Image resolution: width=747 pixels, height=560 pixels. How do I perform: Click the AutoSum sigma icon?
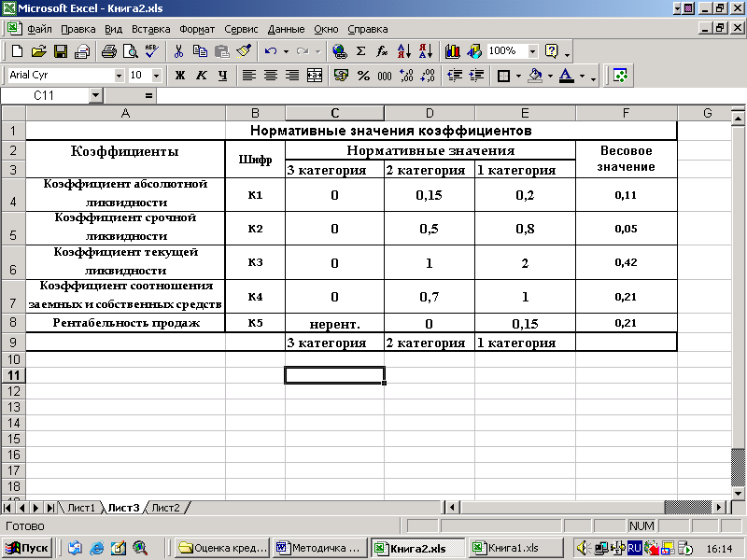coord(360,51)
